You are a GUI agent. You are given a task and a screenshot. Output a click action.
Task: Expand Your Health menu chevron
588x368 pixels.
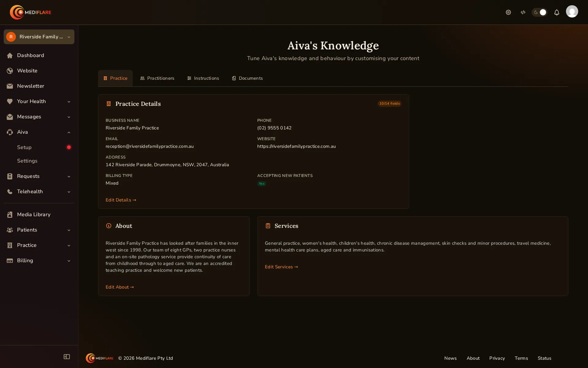point(69,102)
